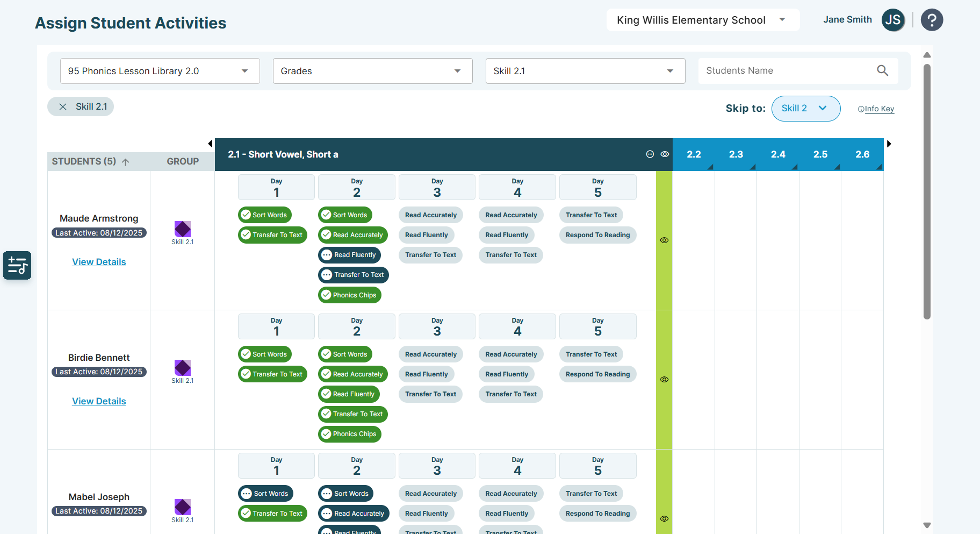View Details for Birdie Bennett
Viewport: 980px width, 534px height.
click(99, 401)
